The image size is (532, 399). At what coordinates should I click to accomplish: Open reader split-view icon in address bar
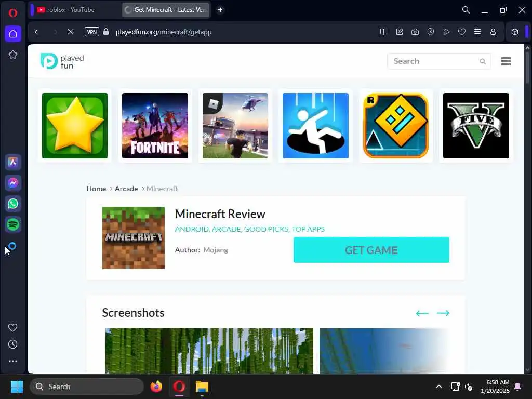coord(384,32)
